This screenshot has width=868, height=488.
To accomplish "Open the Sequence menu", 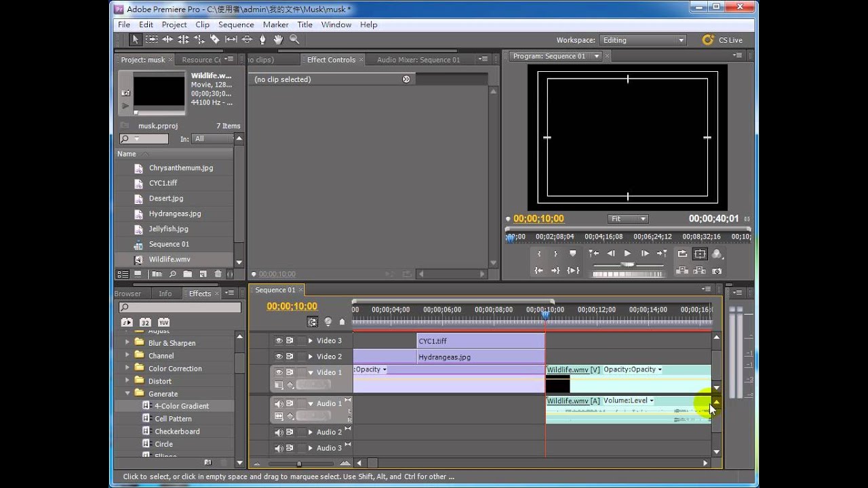I will 236,24.
